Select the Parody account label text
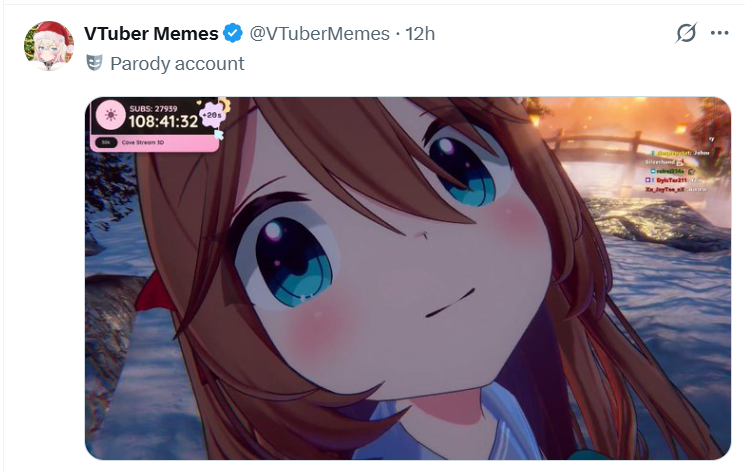Screen dimensions: 745x472 (177, 64)
